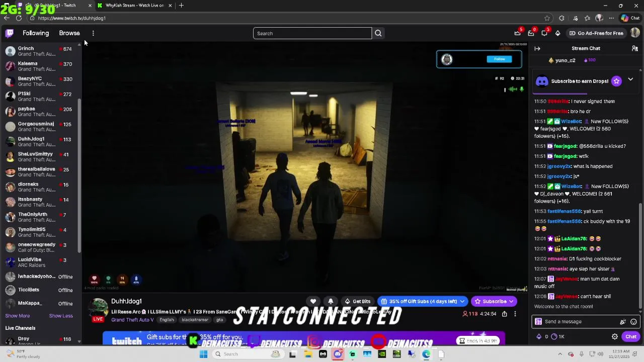Select the DuhhJdog1 Twitch browser tab
Image resolution: width=644 pixels, height=362 pixels.
pos(54,6)
